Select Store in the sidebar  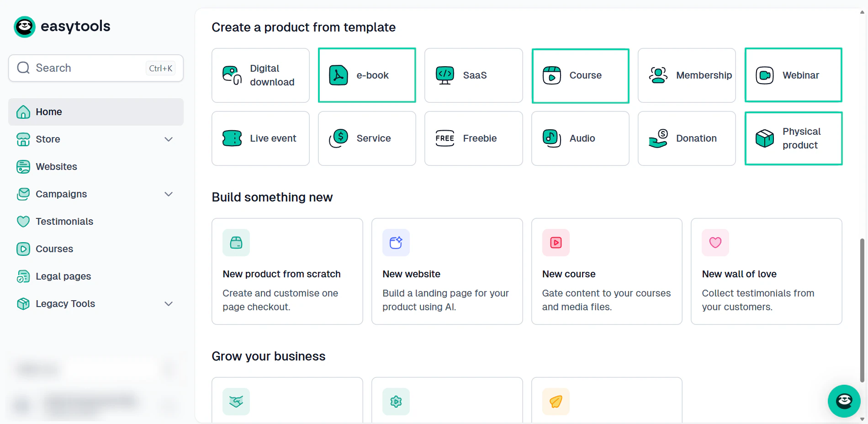click(x=96, y=139)
